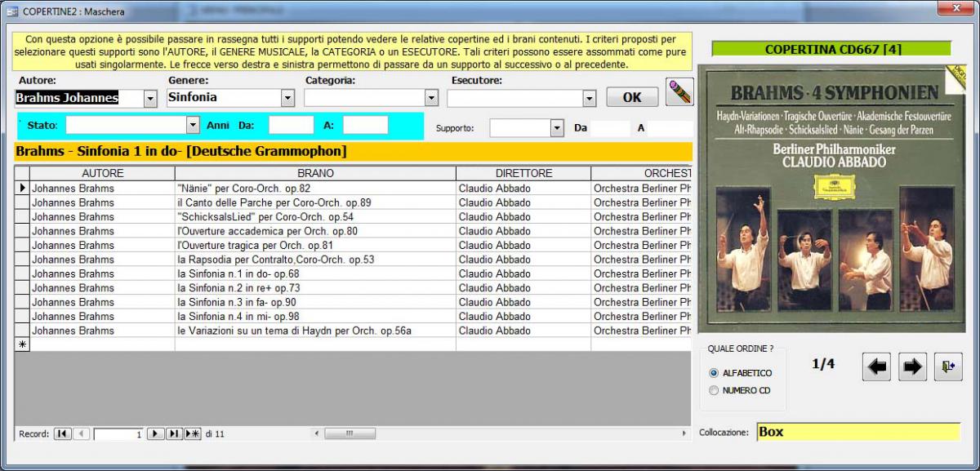
Task: Open the Stato dropdown arrow
Action: (193, 126)
